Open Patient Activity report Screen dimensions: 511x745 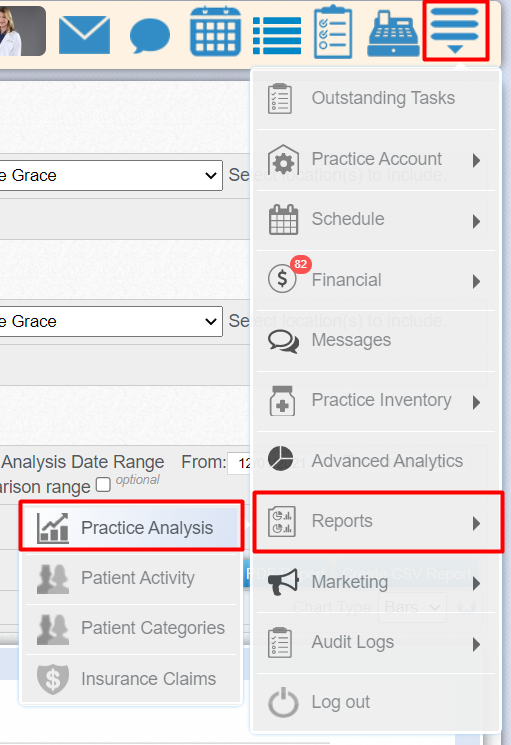point(131,578)
